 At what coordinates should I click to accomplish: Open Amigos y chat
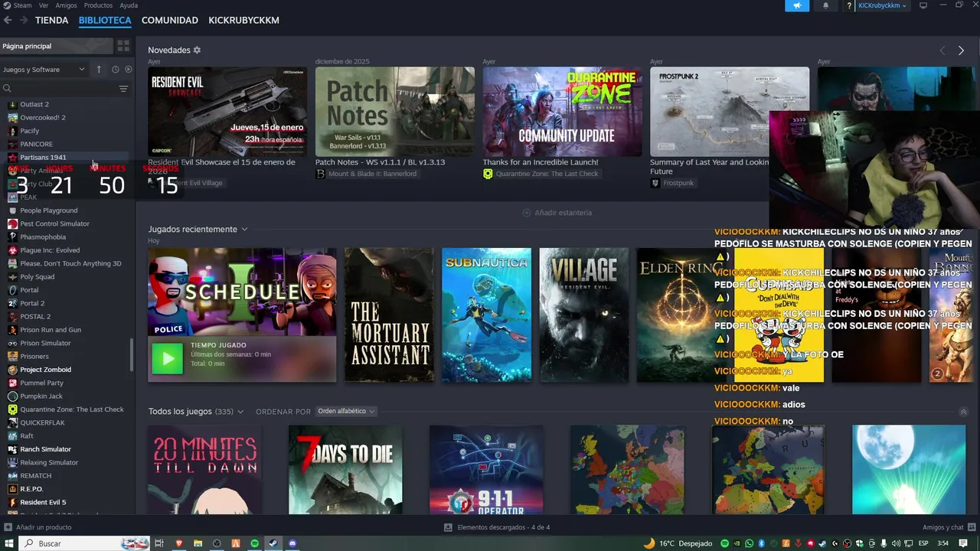pos(948,527)
